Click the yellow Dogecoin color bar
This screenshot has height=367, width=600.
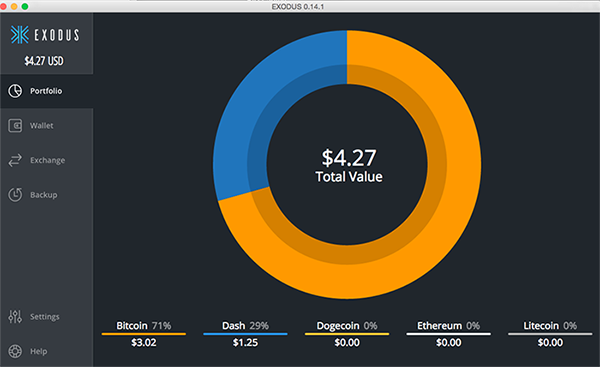click(347, 334)
